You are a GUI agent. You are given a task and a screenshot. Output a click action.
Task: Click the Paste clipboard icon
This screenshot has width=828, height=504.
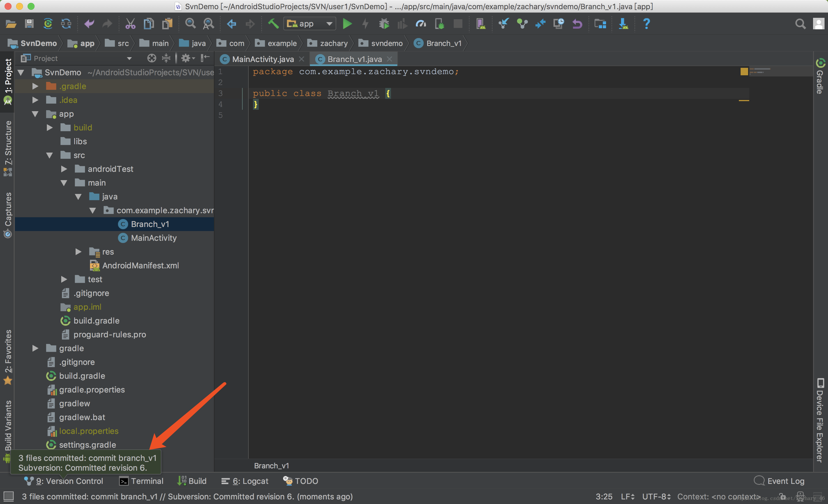[167, 24]
